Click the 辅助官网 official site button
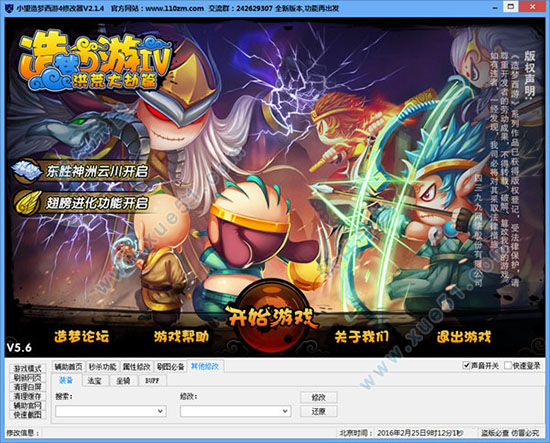Screen dimensions: 550x443 (x=28, y=405)
